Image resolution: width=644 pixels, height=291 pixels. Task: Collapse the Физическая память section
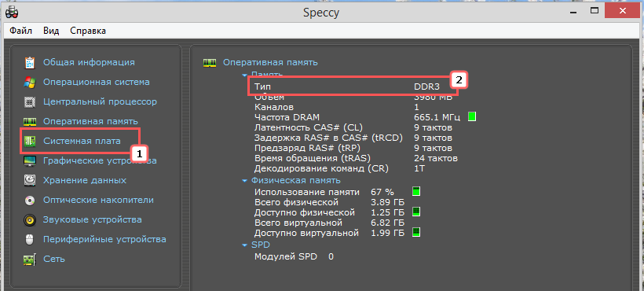click(245, 180)
